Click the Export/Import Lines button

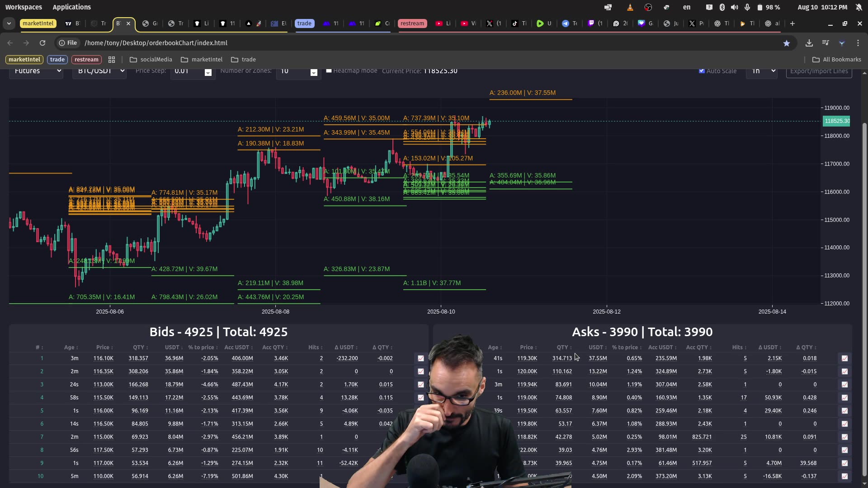coord(818,71)
